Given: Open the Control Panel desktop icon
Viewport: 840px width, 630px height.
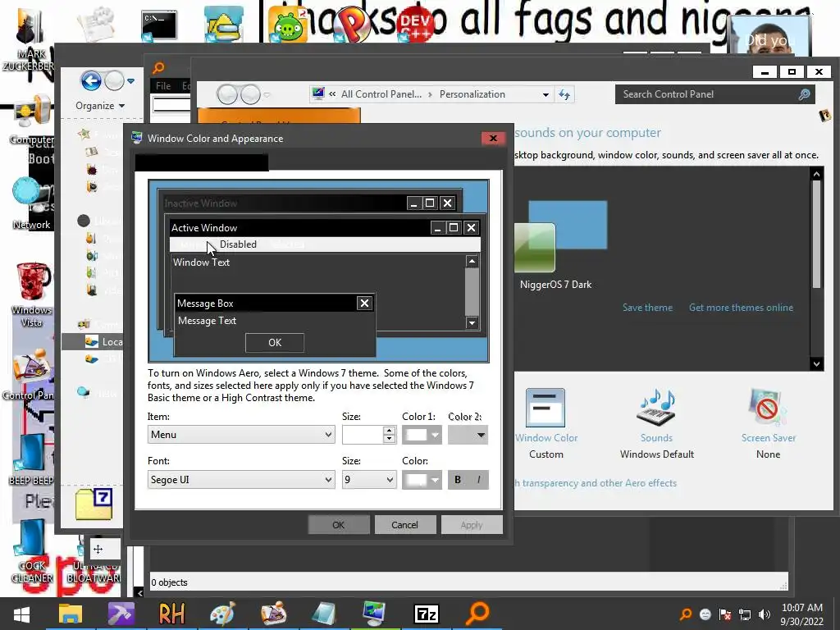Looking at the screenshot, I should click(31, 375).
